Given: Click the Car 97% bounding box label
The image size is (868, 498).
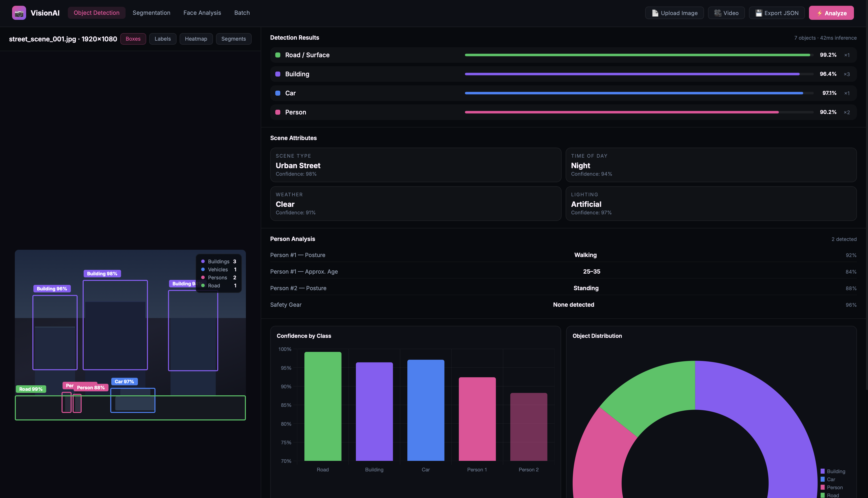Looking at the screenshot, I should (x=125, y=382).
